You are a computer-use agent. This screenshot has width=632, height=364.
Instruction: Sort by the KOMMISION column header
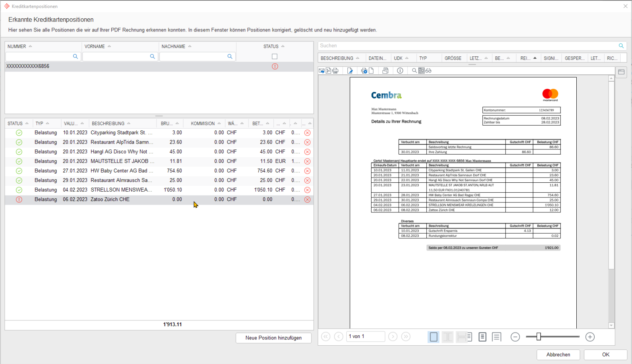203,123
